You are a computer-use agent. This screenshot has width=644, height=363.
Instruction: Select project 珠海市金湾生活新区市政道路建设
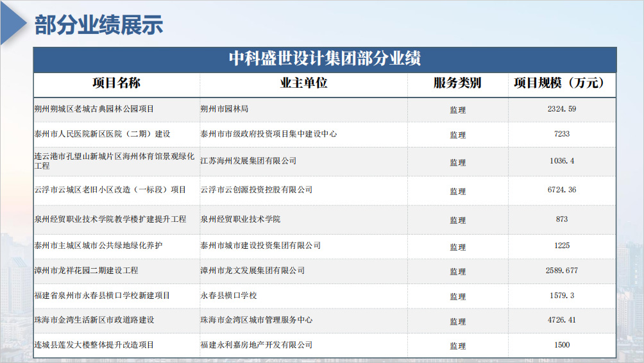[94, 320]
